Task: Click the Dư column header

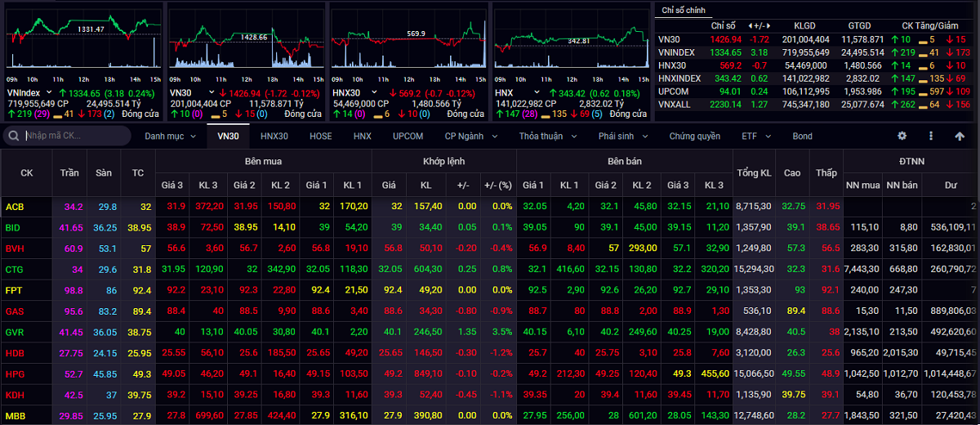Action: tap(951, 185)
